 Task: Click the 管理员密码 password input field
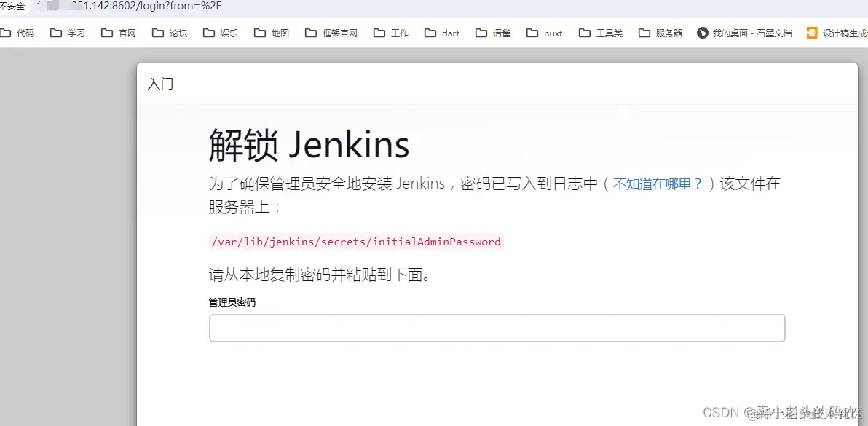(x=497, y=328)
